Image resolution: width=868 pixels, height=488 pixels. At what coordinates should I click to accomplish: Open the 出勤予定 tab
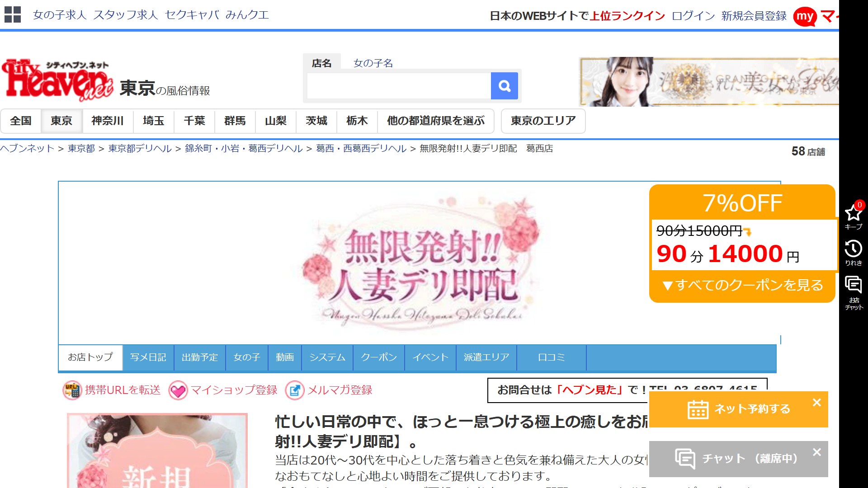point(200,357)
